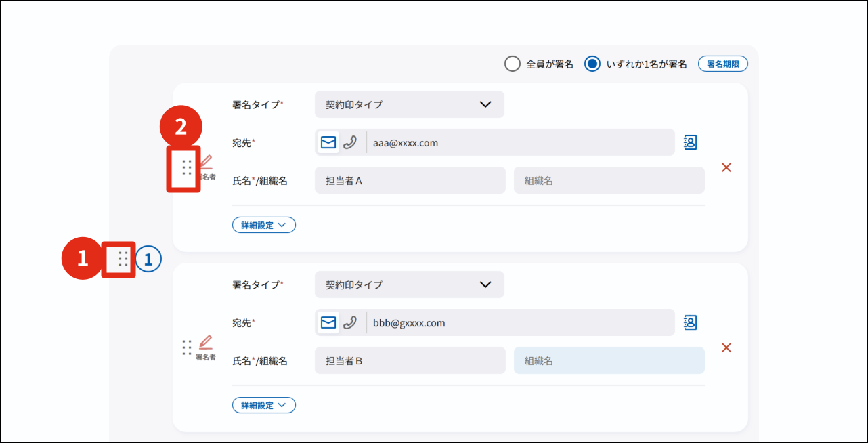Select the いずれか1名が署名 radio option
Viewport: 868px width, 443px height.
592,64
